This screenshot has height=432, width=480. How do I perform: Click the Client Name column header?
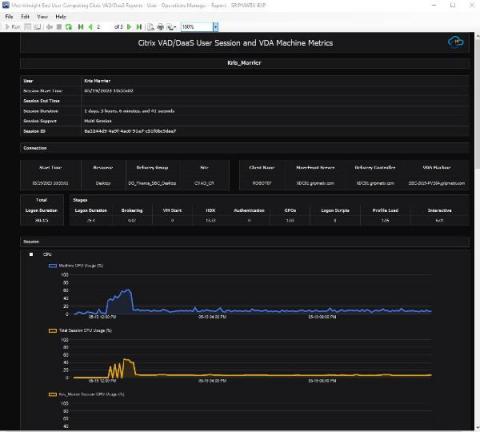click(x=262, y=168)
